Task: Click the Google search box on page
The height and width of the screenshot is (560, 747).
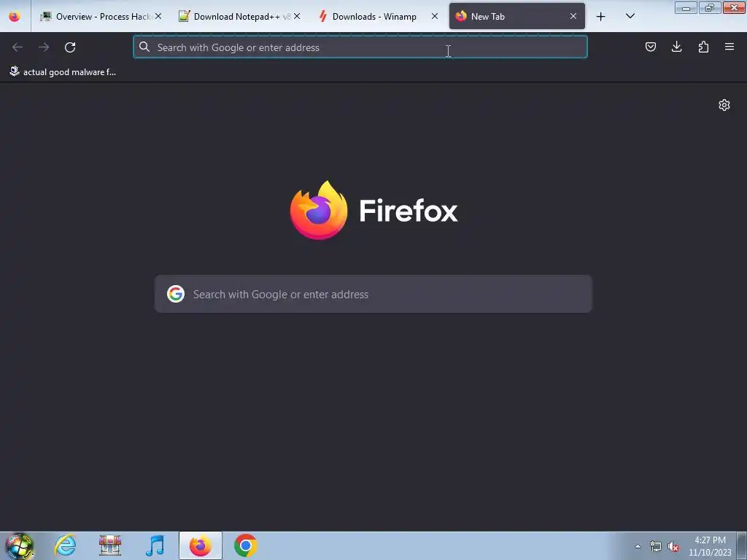Action: (373, 294)
